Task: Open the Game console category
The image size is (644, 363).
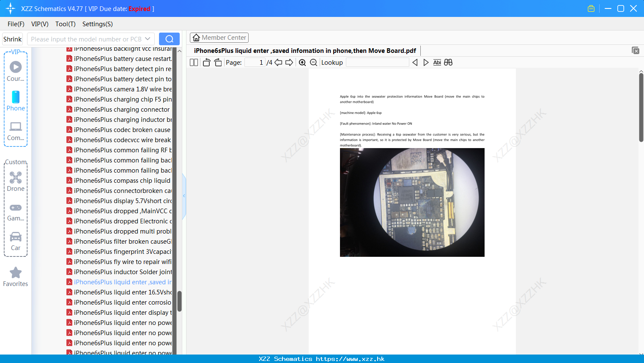Action: click(x=16, y=212)
